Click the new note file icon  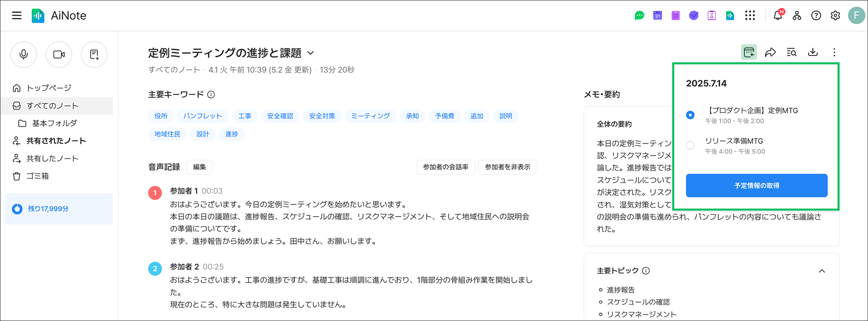tap(94, 54)
